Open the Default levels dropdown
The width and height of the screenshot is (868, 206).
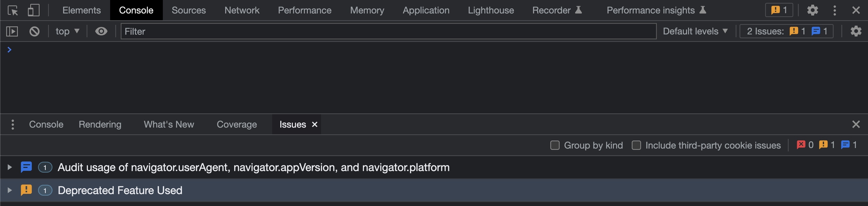click(x=695, y=31)
